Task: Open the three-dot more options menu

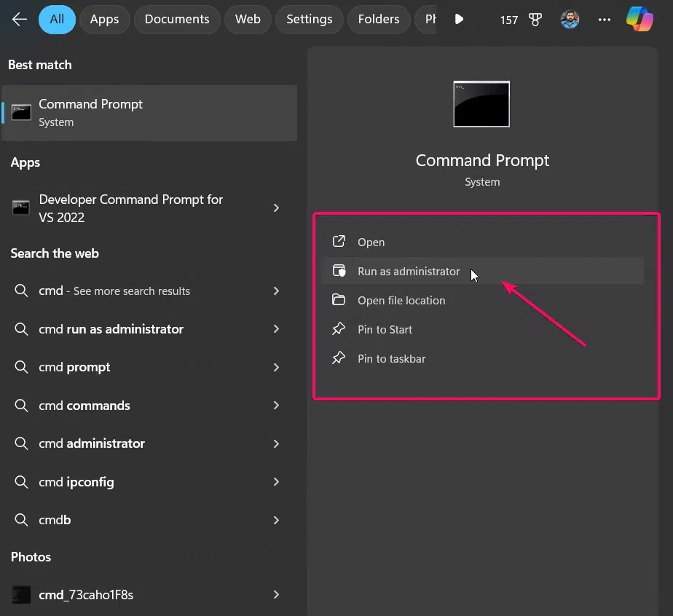Action: tap(605, 20)
